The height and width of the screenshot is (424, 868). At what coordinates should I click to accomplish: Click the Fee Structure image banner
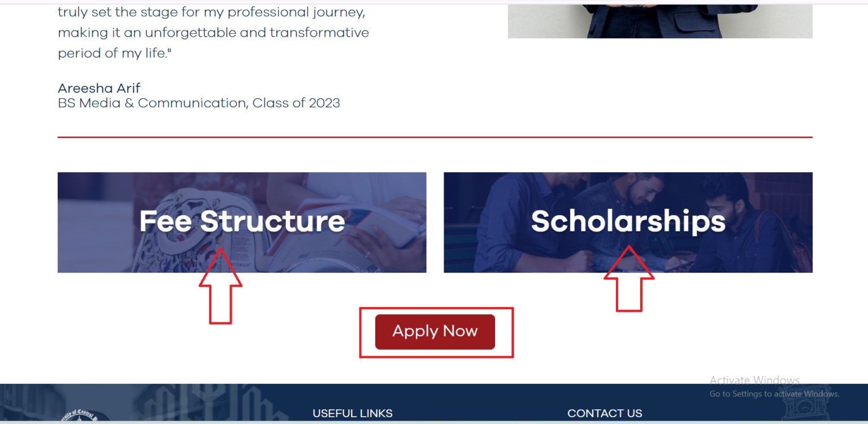click(242, 222)
